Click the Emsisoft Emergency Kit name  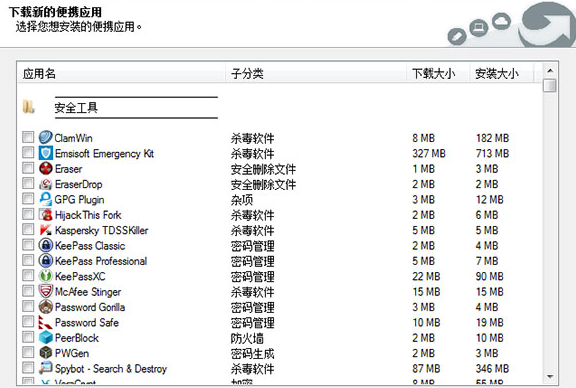[104, 154]
